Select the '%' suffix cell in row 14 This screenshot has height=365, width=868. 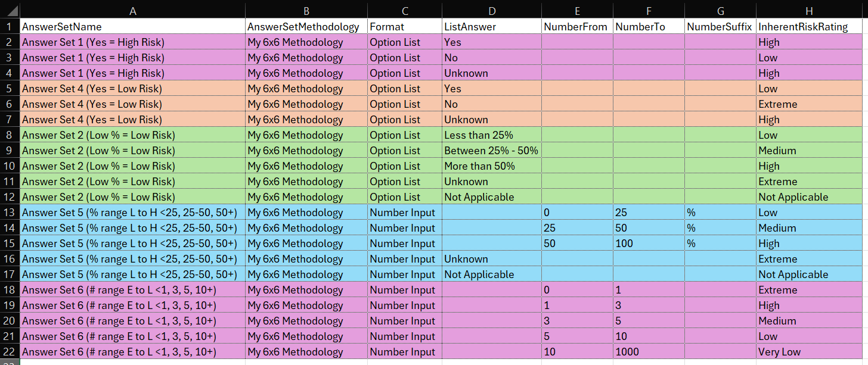pos(720,228)
